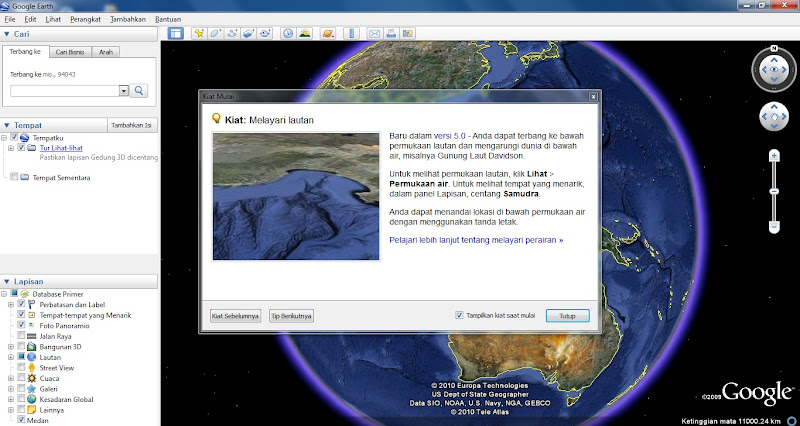Switch to the Cari Bisnis tab

[x=70, y=52]
